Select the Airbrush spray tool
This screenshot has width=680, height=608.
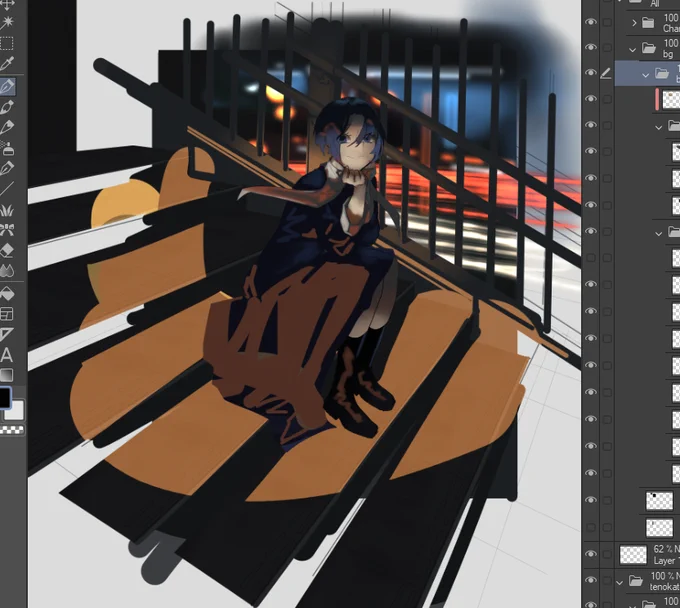(7, 147)
